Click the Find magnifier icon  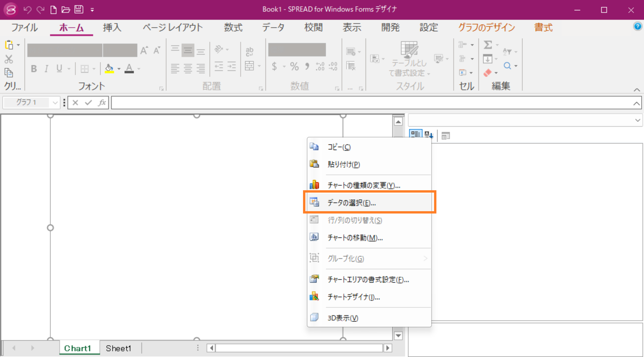(x=507, y=66)
